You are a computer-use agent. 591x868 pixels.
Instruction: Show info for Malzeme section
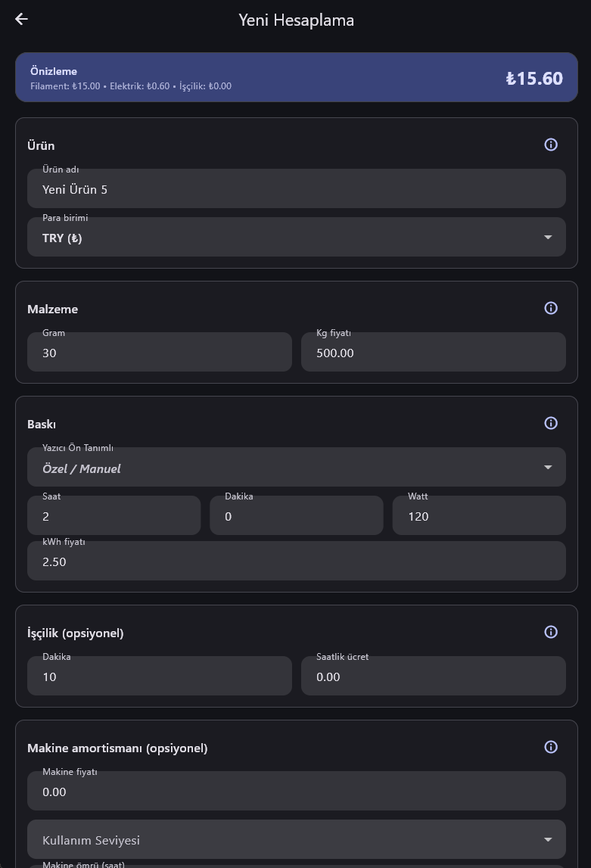551,308
